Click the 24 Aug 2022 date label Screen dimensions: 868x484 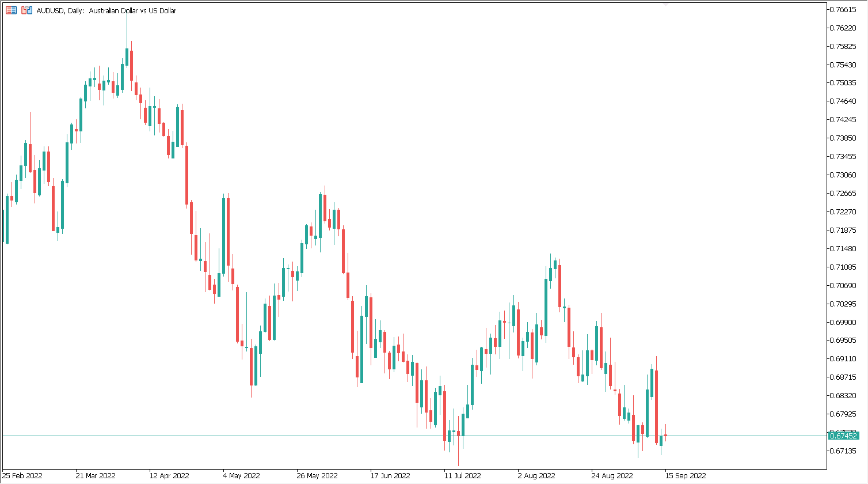click(612, 476)
